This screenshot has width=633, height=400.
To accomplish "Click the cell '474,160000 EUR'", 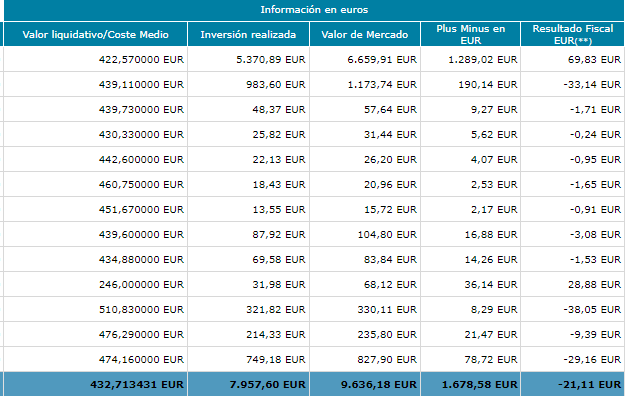I will click(95, 360).
